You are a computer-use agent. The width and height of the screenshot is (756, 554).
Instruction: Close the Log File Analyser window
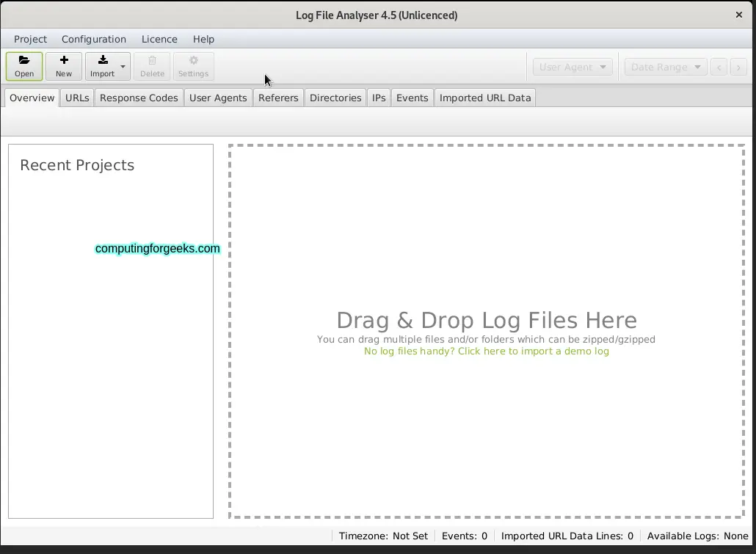[739, 15]
